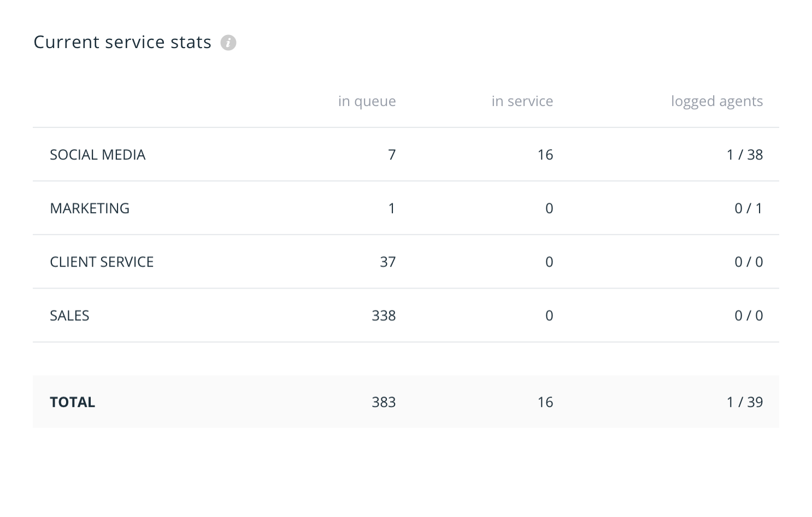Viewport: 812px width, 517px height.
Task: Select the MARKETING queue row
Action: click(x=90, y=208)
